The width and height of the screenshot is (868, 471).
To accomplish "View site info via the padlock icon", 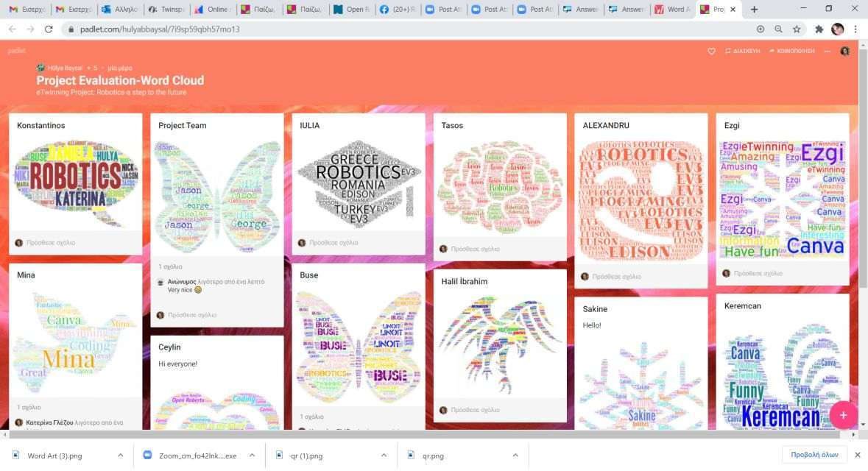I will click(x=71, y=29).
